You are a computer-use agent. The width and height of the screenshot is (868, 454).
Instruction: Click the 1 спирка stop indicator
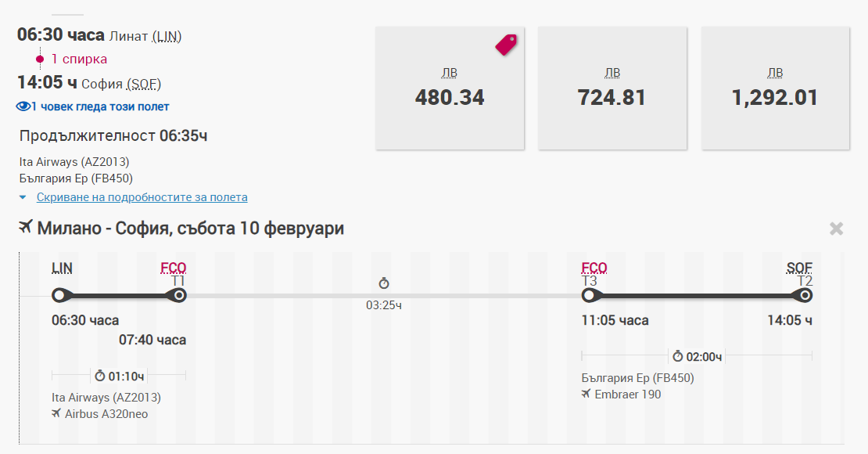click(79, 59)
